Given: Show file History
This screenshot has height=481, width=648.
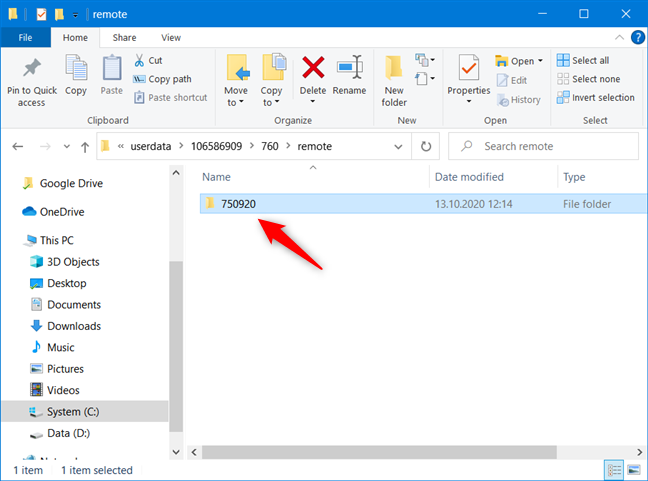Looking at the screenshot, I should coord(519,100).
